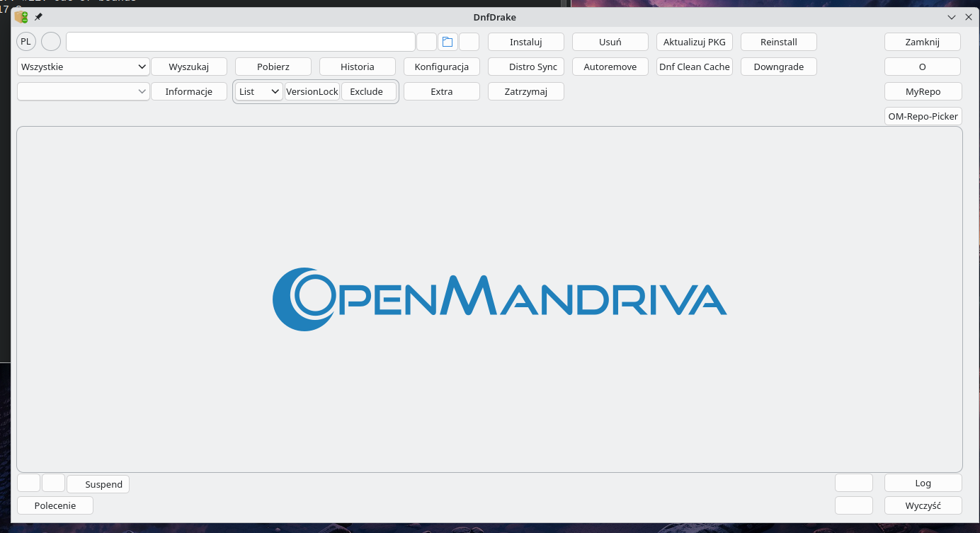This screenshot has width=980, height=533.
Task: Click the output panel showing OpenMandriva logo
Action: 489,299
